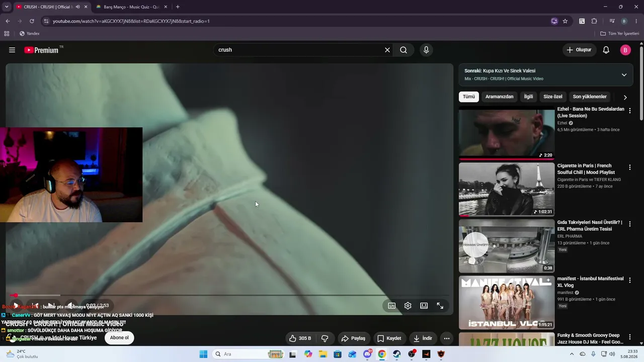Click the taskbar Ara search box
This screenshot has width=644, height=362.
(249, 354)
